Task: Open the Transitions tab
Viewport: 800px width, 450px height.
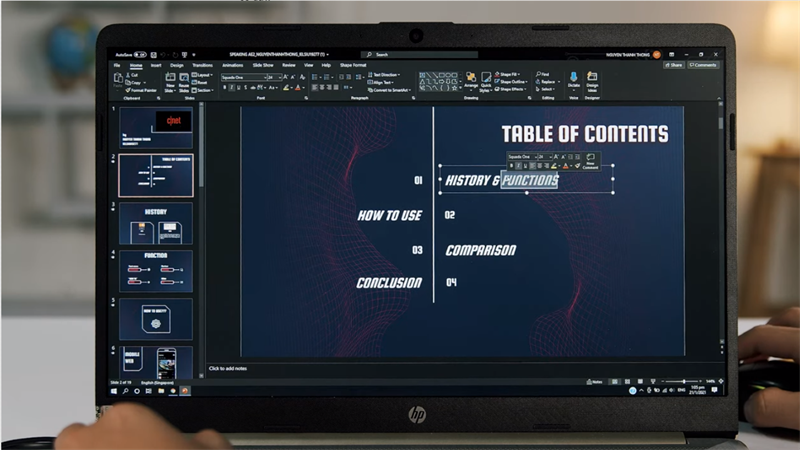Action: [x=203, y=65]
